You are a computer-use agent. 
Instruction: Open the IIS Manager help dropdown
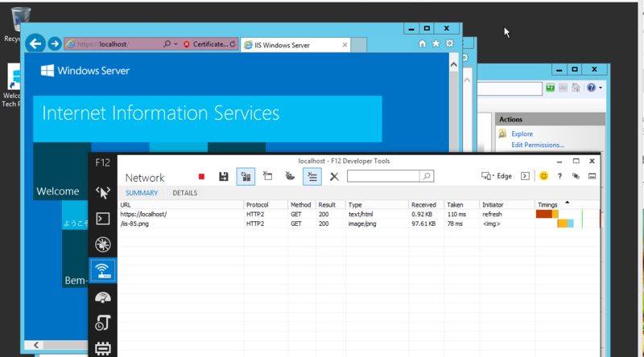coord(600,88)
